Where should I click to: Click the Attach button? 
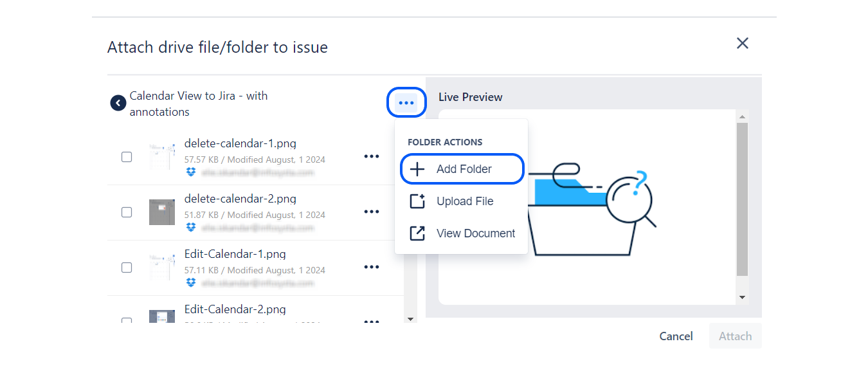click(735, 336)
